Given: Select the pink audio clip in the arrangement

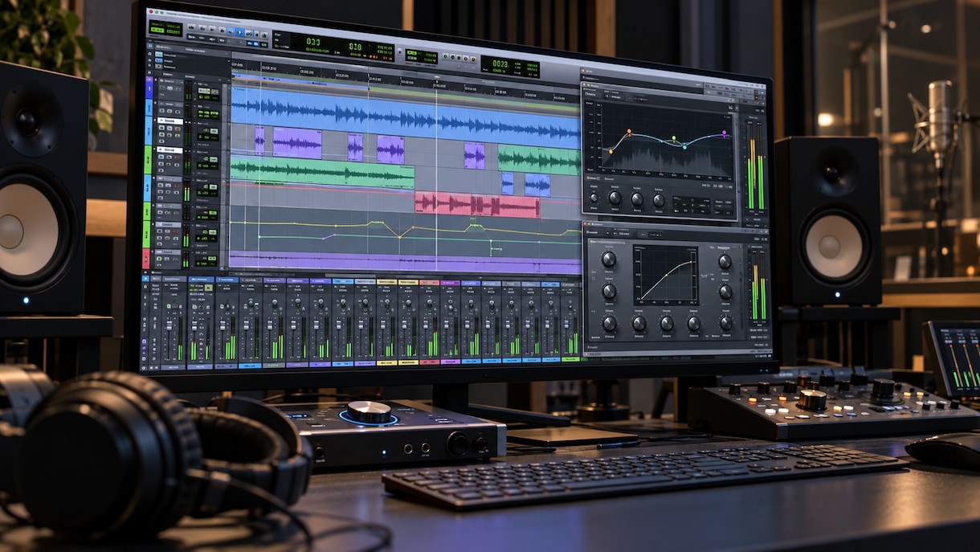Looking at the screenshot, I should (x=476, y=205).
